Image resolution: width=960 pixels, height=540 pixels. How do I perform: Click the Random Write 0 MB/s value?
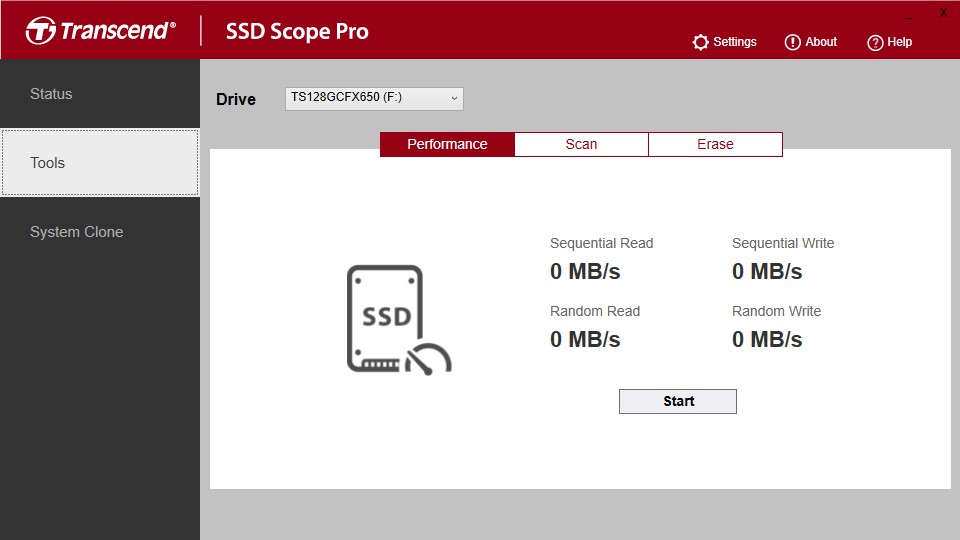(x=767, y=339)
